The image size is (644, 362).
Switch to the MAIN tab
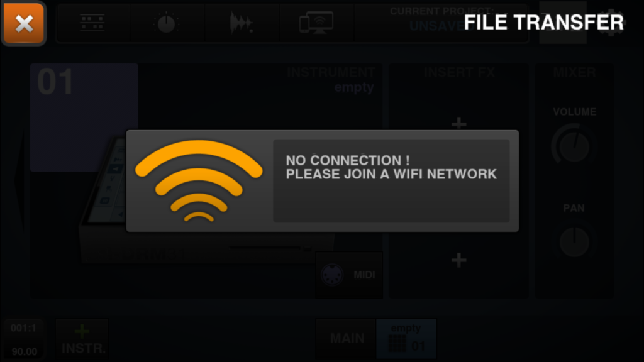pyautogui.click(x=346, y=339)
